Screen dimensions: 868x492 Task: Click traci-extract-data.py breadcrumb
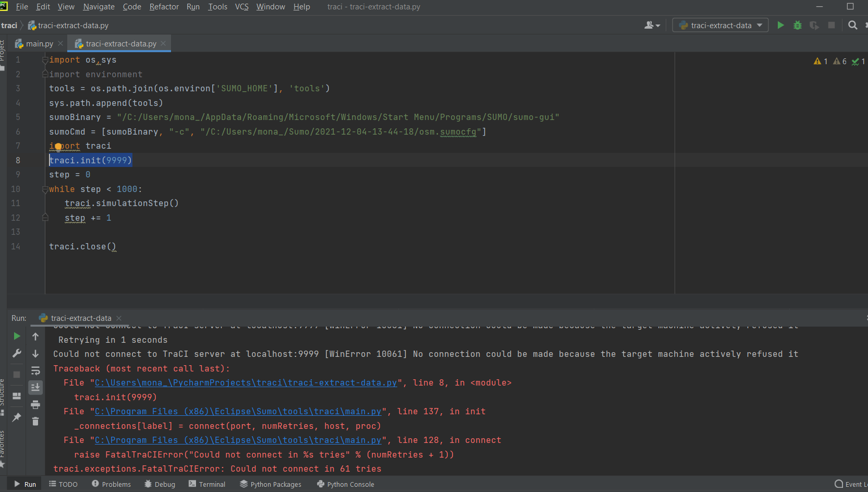click(x=68, y=25)
